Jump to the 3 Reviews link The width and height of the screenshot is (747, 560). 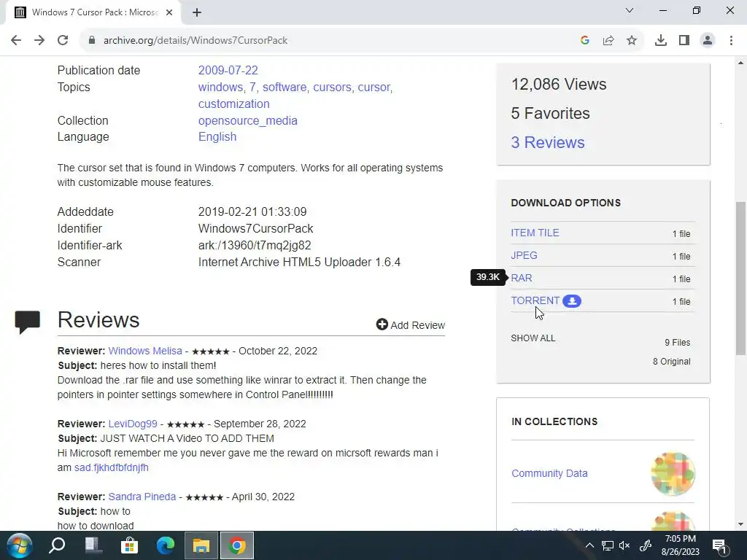(548, 142)
